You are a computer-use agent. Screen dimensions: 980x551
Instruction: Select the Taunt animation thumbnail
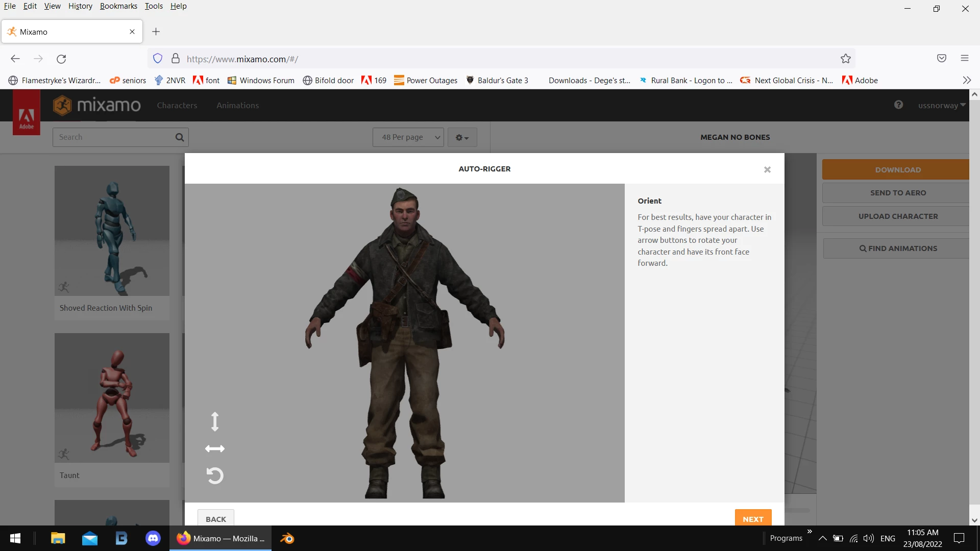112,398
